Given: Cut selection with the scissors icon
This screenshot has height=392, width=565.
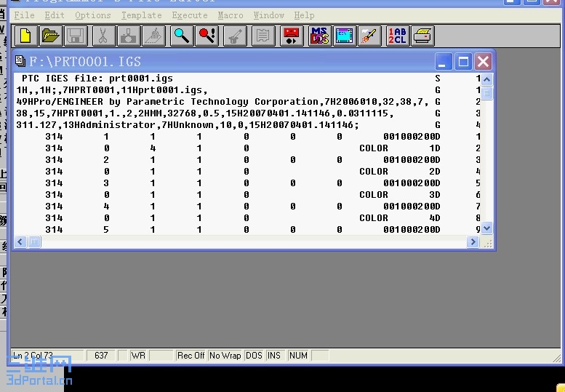Looking at the screenshot, I should click(x=104, y=36).
